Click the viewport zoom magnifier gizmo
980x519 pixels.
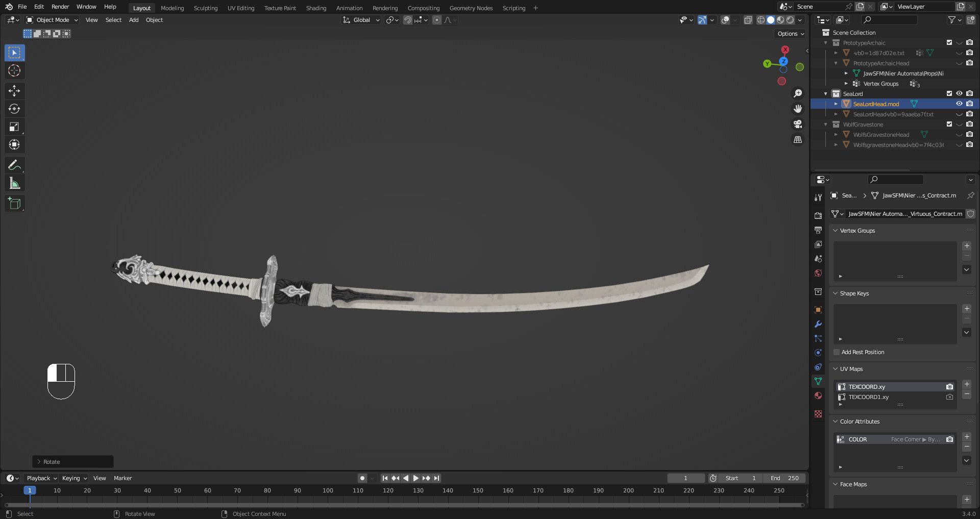(798, 93)
